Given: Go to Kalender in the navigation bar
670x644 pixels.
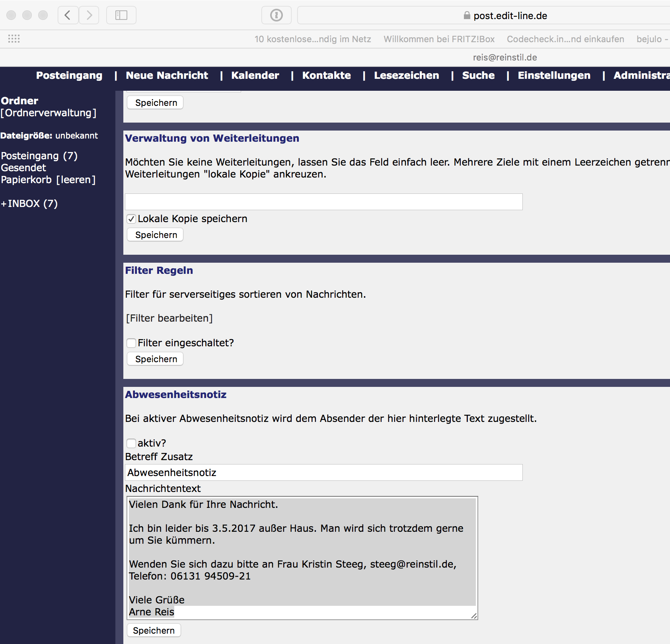Looking at the screenshot, I should (x=255, y=76).
